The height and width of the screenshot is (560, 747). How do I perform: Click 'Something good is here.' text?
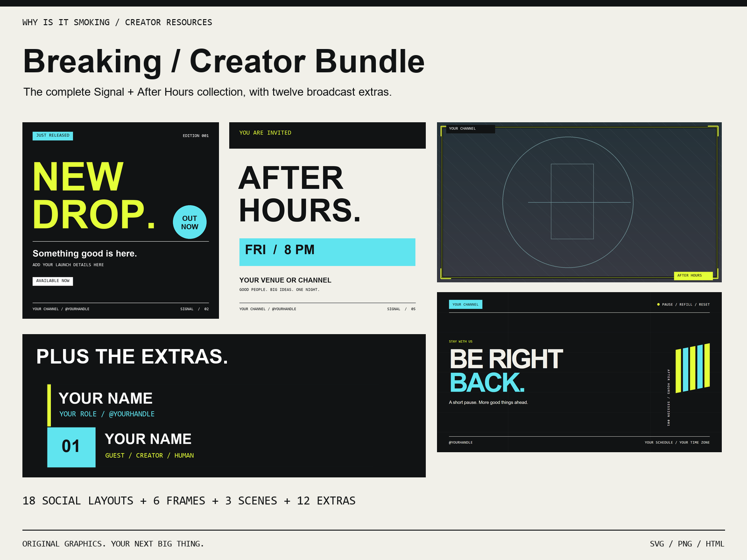(85, 253)
